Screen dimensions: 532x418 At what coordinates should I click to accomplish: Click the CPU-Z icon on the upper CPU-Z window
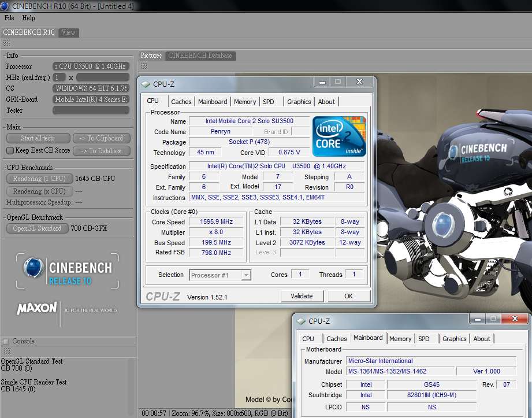[x=146, y=84]
